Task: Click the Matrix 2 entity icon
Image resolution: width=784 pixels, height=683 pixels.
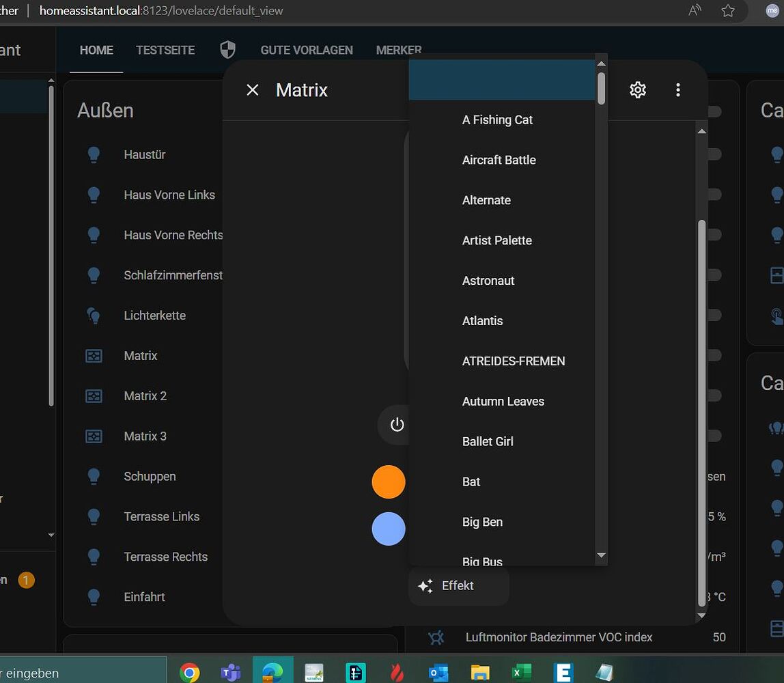Action: (x=94, y=396)
